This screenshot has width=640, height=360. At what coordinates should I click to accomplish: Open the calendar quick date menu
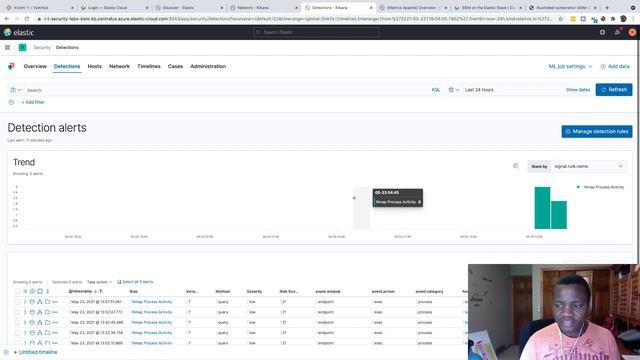tap(453, 90)
